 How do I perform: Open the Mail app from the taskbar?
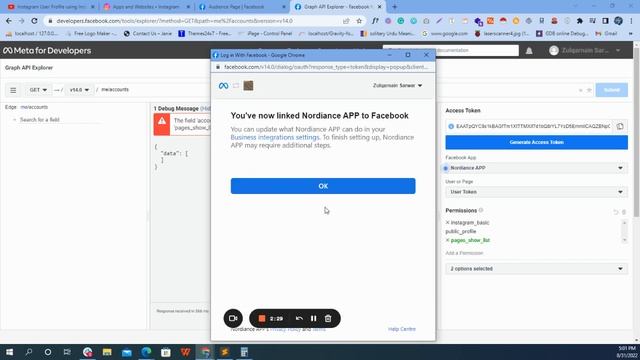point(127,352)
